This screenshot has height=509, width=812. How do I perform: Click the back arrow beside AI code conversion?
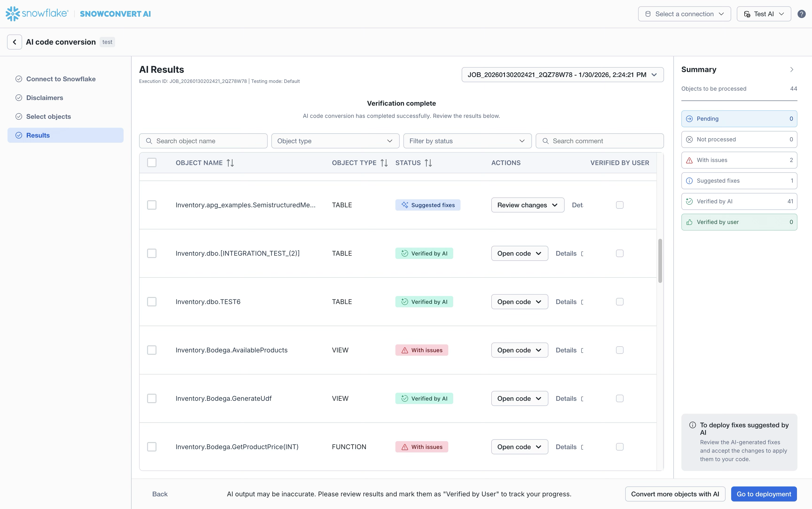[x=15, y=42]
